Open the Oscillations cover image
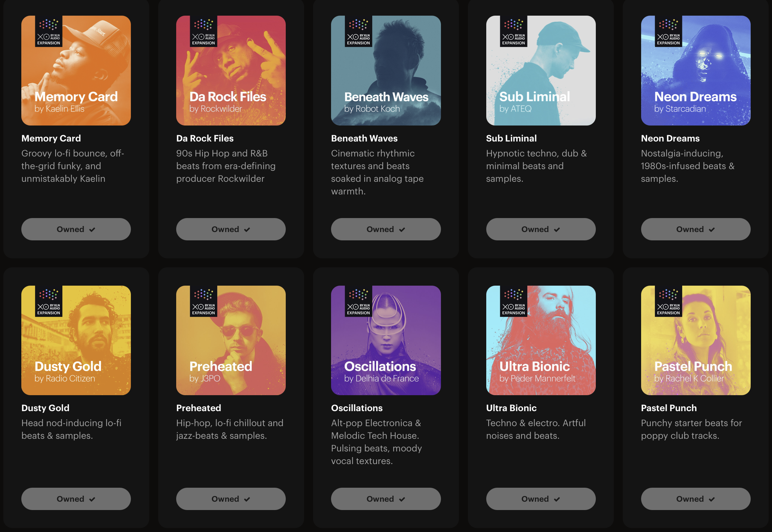This screenshot has width=772, height=532. pos(386,340)
